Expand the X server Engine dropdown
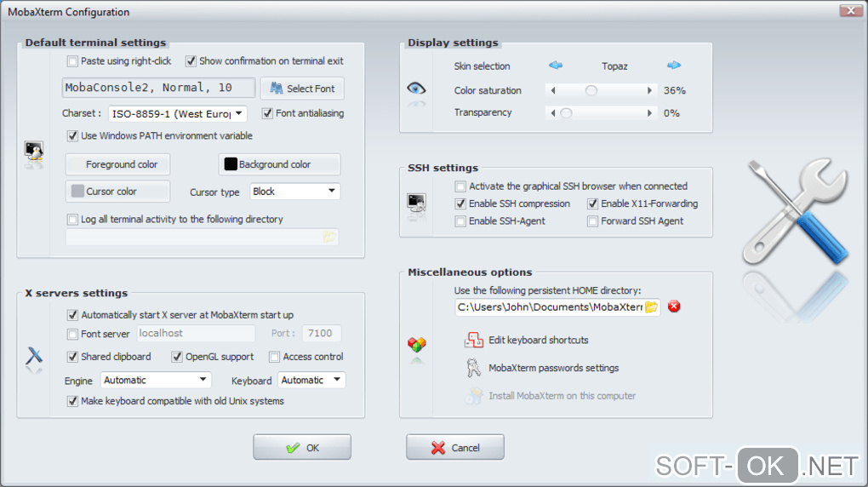868x487 pixels. [x=156, y=380]
